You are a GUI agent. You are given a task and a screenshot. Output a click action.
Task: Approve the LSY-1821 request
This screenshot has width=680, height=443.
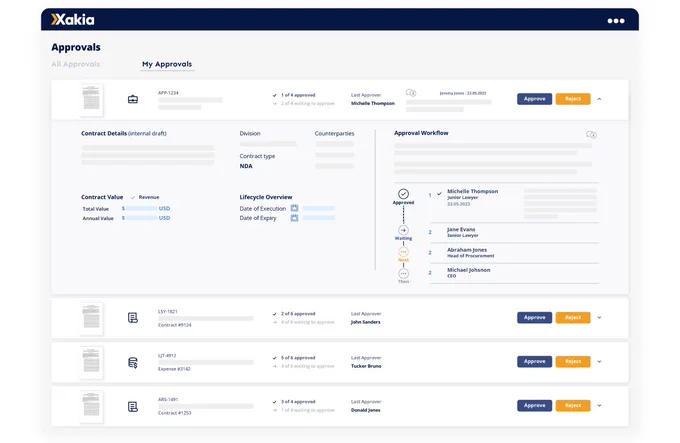pos(534,318)
